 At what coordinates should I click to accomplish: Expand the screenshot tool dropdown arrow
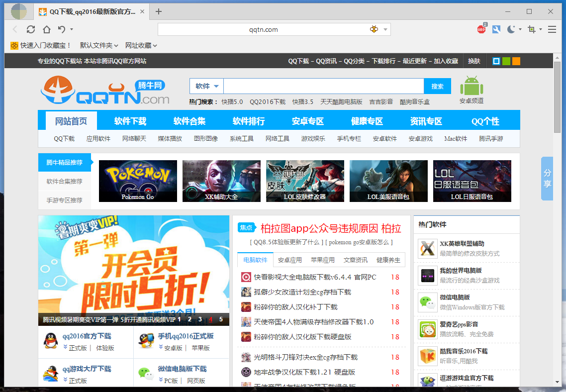540,29
